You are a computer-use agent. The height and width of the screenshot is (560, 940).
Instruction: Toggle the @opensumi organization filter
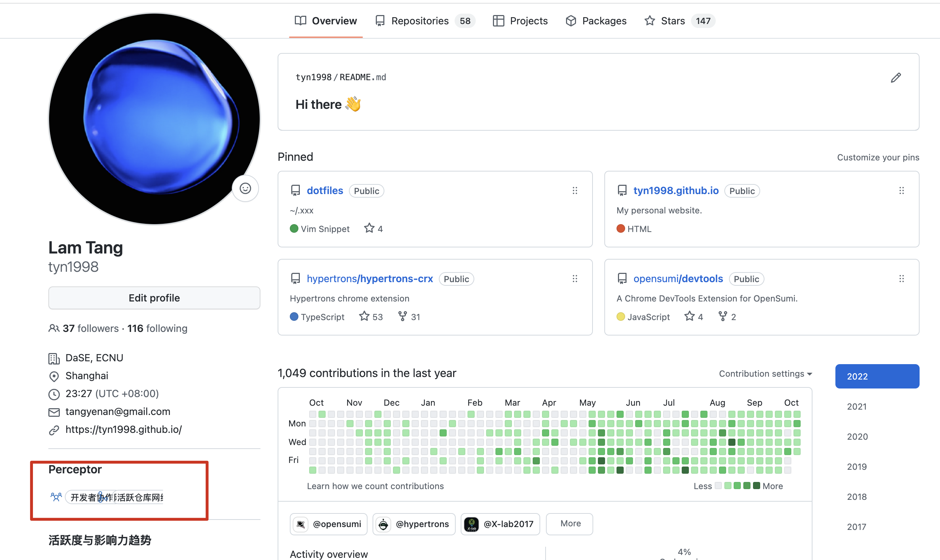tap(328, 524)
